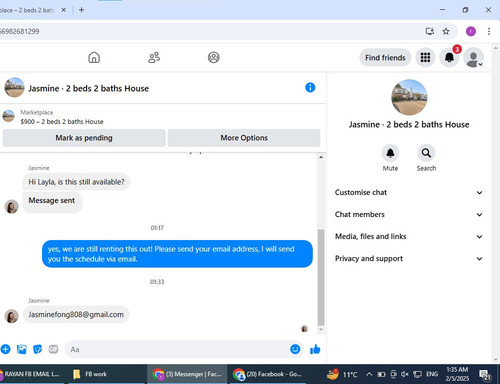Open the Friends icon in top navigation
Screen dimensions: 500x384
tap(154, 57)
